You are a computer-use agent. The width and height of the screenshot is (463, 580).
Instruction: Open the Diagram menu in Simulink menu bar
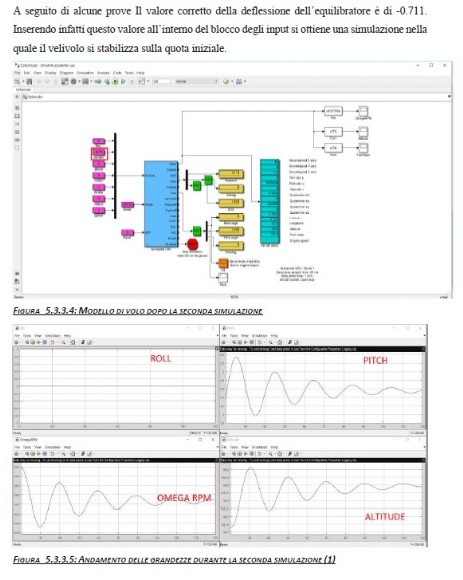pyautogui.click(x=67, y=73)
